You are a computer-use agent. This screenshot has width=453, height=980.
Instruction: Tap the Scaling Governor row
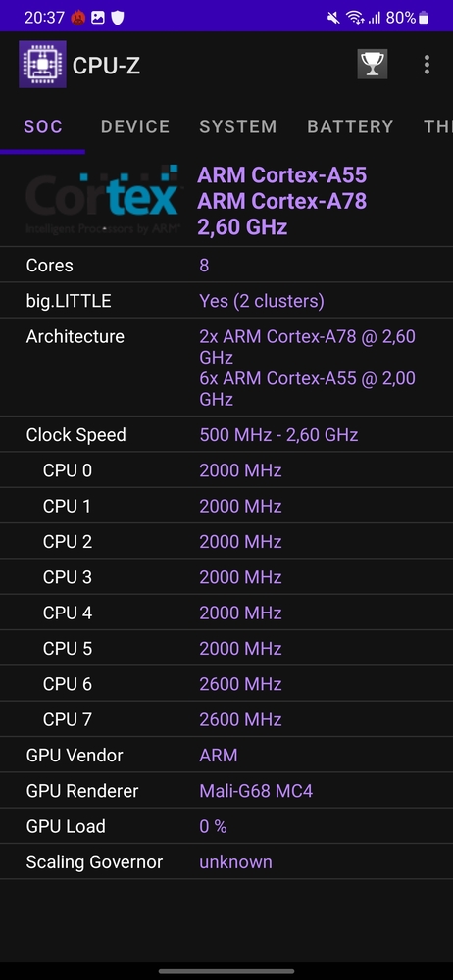point(226,861)
